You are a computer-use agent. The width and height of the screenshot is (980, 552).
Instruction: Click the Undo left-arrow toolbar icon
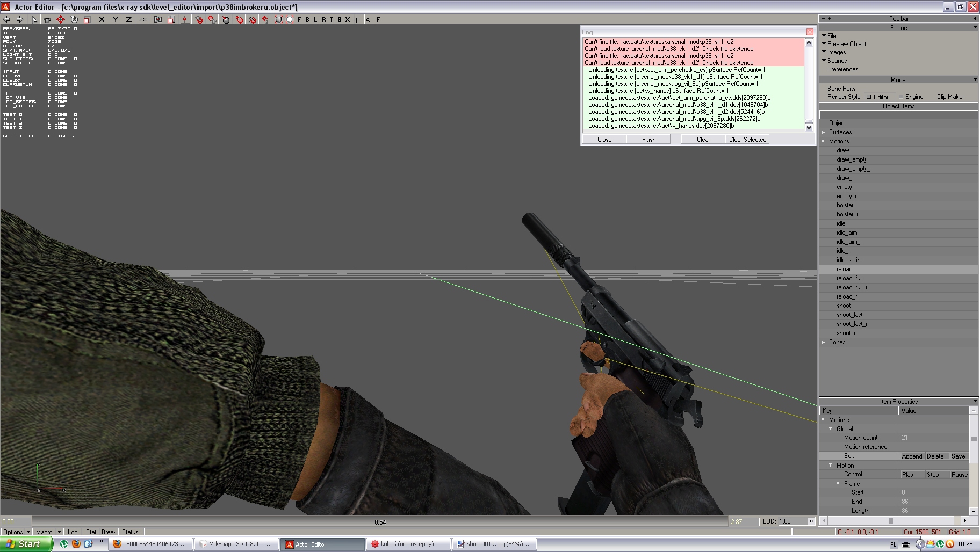point(6,19)
